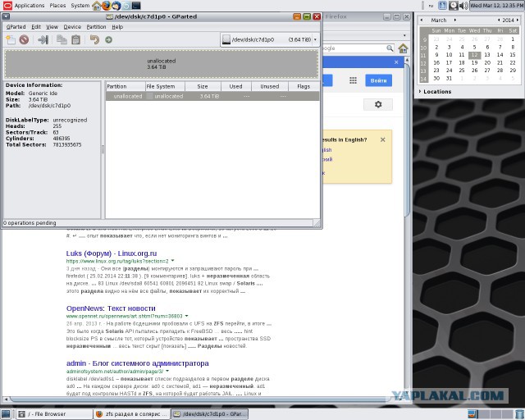Close the 'results in English?' yellow box
Viewport: 525px width, 420px height.
click(383, 139)
